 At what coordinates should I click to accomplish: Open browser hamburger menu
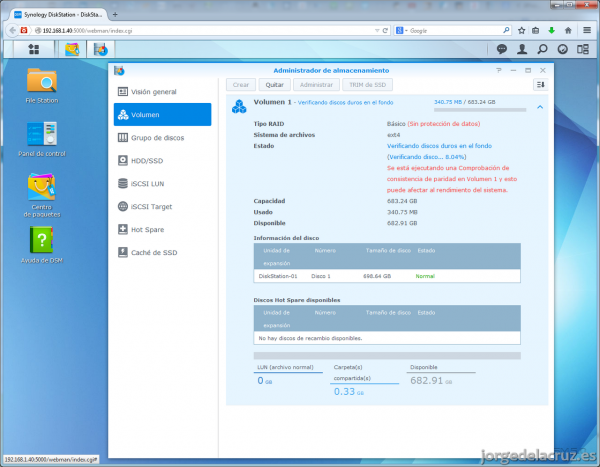(x=587, y=30)
